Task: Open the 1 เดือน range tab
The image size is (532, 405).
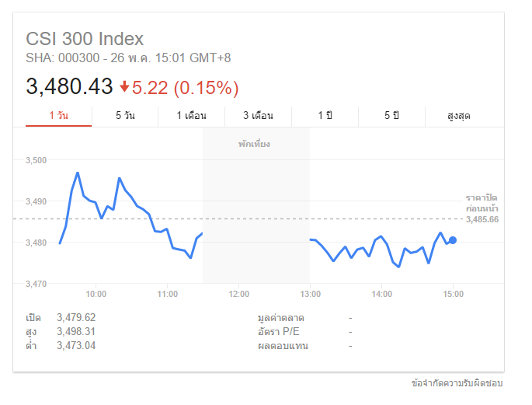Action: 191,116
